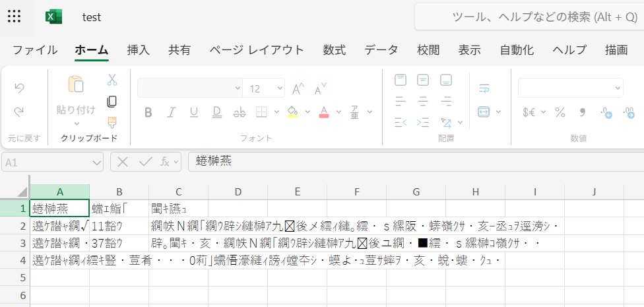Align text to bottom
644x307 pixels.
click(x=446, y=80)
